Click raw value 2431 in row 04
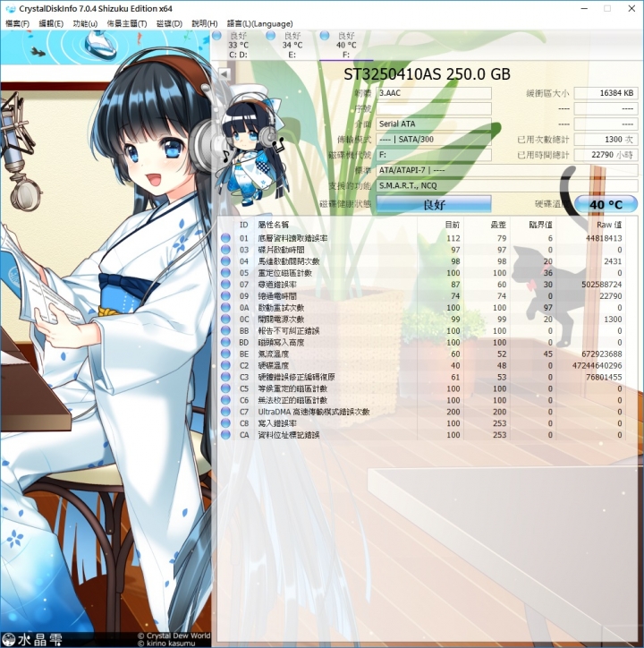 (612, 261)
